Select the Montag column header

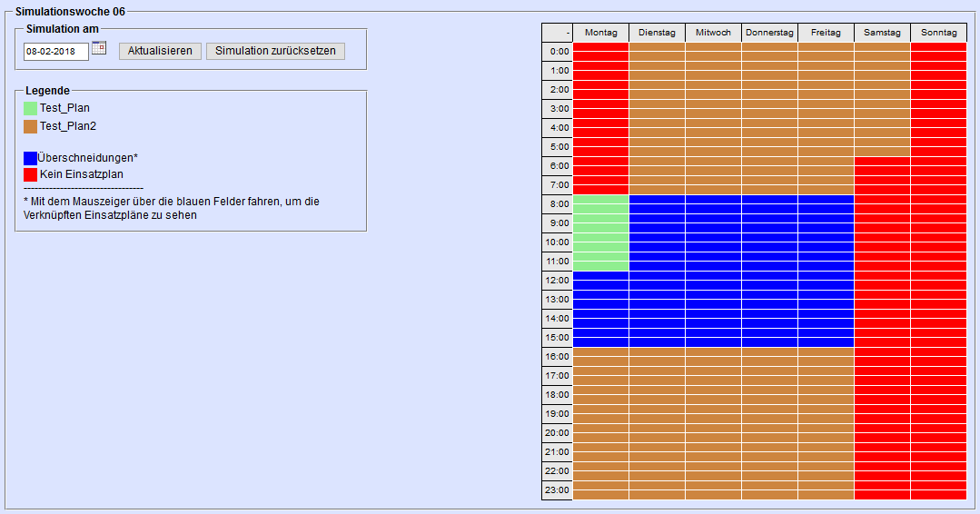click(600, 33)
